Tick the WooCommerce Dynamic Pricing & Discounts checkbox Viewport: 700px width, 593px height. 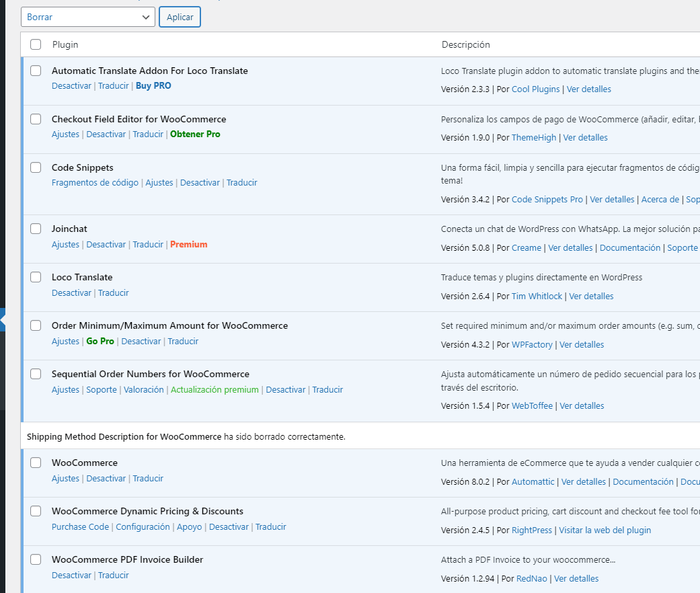(36, 512)
